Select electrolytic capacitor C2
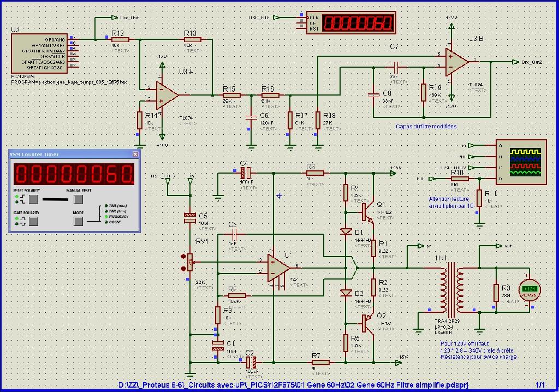This screenshot has width=559, height=392. [251, 363]
